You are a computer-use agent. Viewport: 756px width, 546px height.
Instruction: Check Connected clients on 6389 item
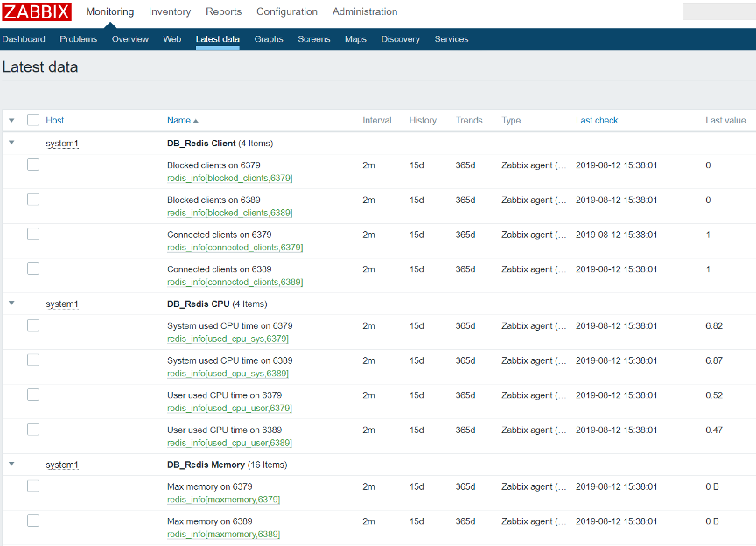(33, 269)
